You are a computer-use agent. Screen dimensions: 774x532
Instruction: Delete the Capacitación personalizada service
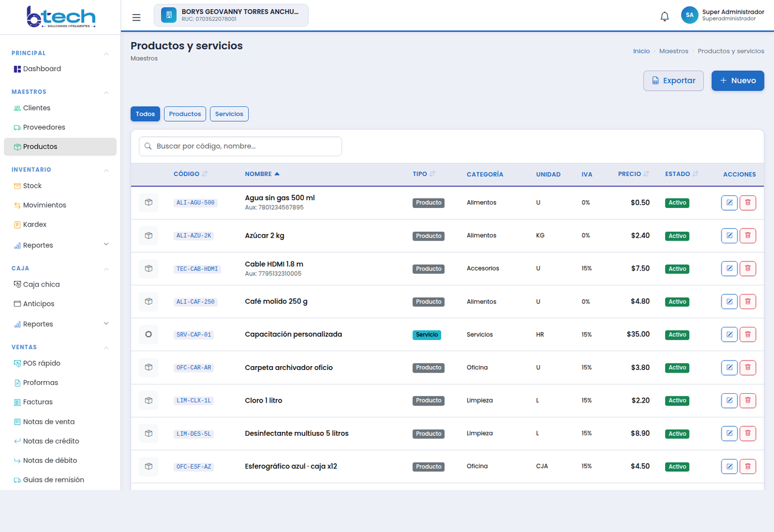(747, 335)
